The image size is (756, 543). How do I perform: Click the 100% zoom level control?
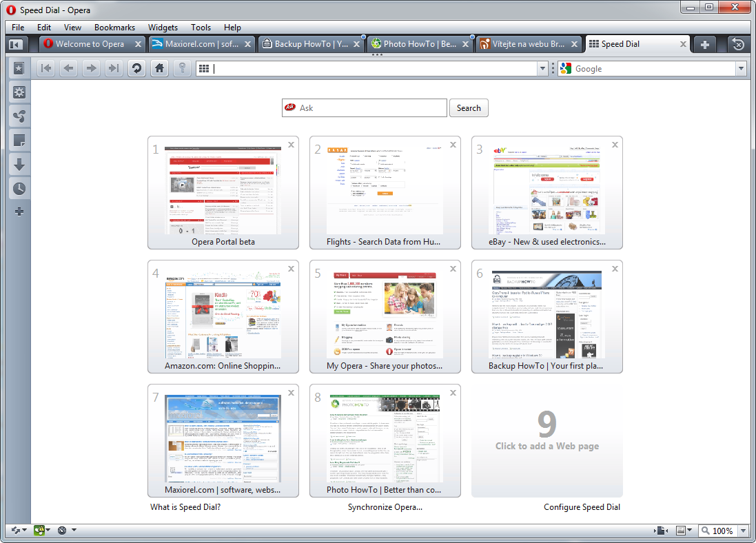point(723,531)
